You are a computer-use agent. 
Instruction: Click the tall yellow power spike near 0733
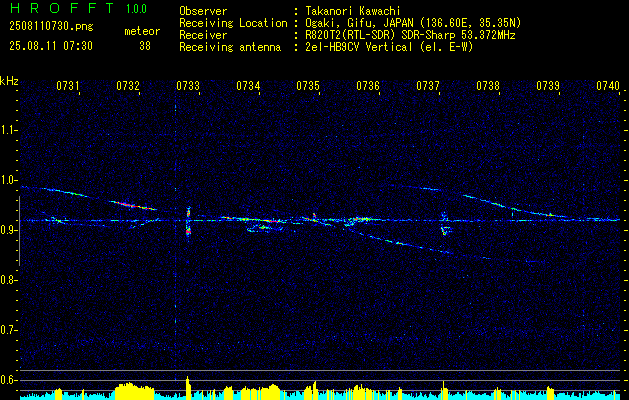click(x=188, y=388)
